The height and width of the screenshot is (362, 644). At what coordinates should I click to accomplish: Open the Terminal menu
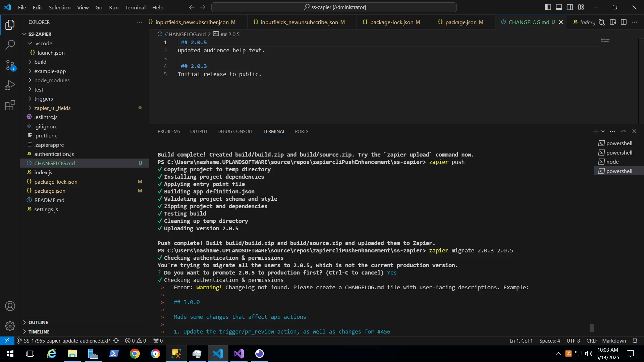tap(135, 7)
